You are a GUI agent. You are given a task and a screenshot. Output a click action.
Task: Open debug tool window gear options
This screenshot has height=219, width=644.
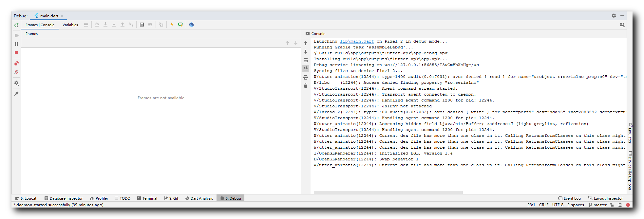614,16
